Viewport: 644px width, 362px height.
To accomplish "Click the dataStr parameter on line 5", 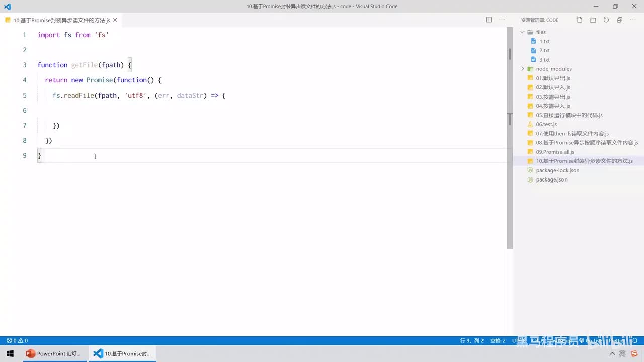I will coord(190,95).
